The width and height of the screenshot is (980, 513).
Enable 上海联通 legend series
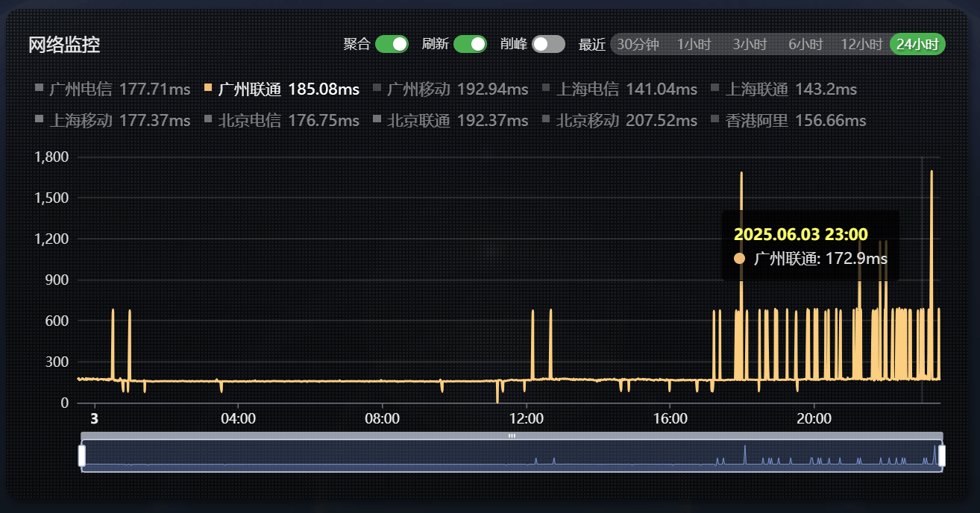click(x=789, y=89)
